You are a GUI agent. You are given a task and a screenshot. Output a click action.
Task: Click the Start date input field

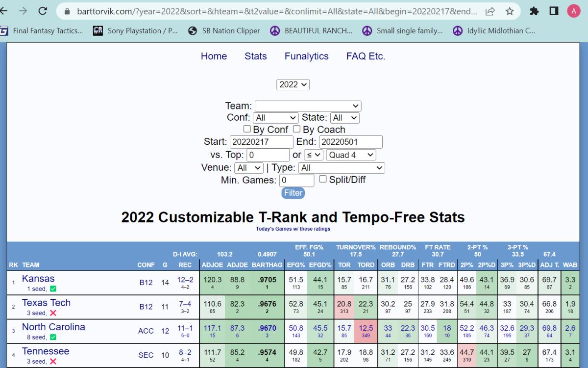tap(261, 142)
